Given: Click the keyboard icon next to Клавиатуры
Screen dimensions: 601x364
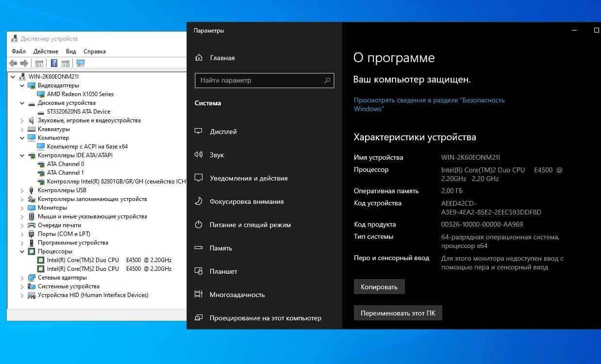Looking at the screenshot, I should click(x=32, y=129).
